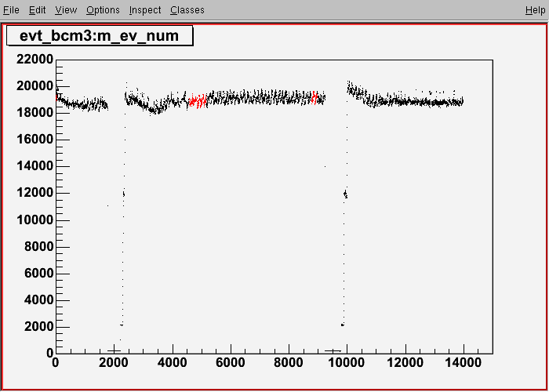Click y-axis label 4000
Viewport: 549px width, 392px height.
coord(38,300)
